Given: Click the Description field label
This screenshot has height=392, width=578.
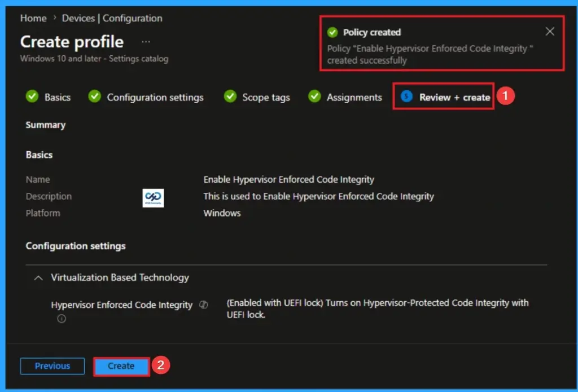Looking at the screenshot, I should (49, 196).
